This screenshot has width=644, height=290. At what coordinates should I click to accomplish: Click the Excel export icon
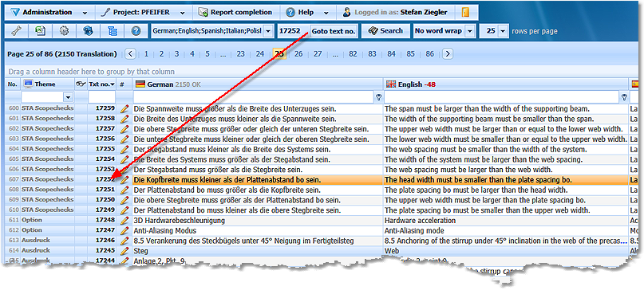(40, 31)
